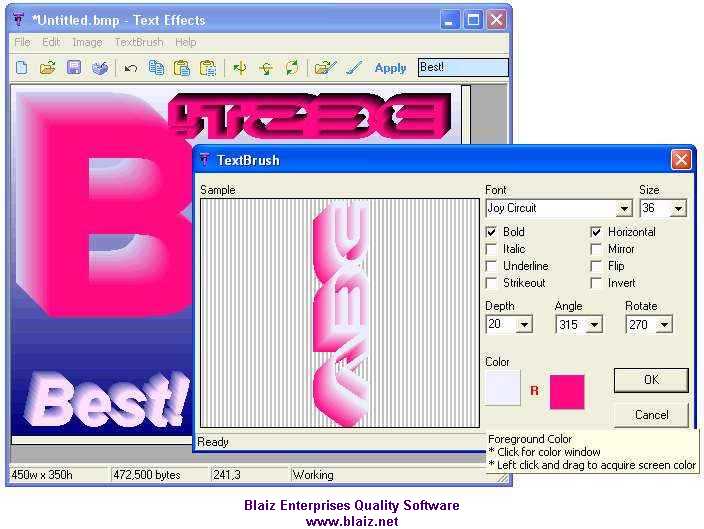The image size is (704, 529).
Task: Enable the Flip checkbox
Action: [x=596, y=266]
